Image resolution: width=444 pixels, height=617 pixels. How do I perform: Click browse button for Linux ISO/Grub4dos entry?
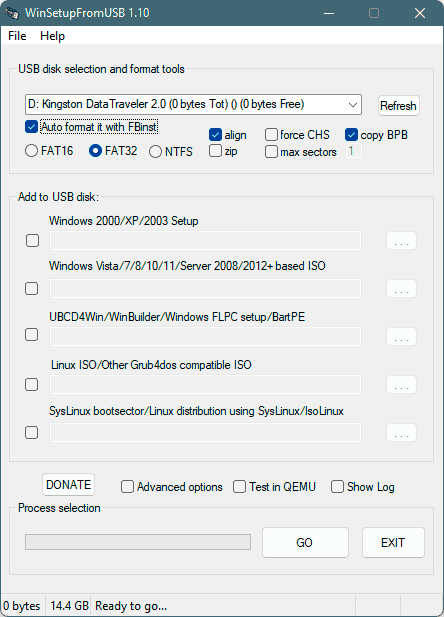point(401,384)
